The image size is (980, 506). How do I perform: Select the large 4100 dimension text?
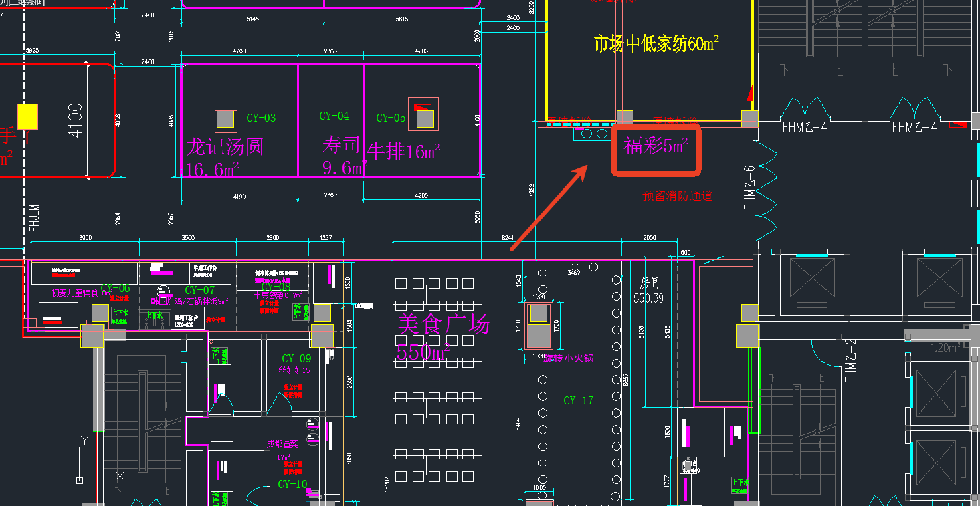(x=75, y=120)
